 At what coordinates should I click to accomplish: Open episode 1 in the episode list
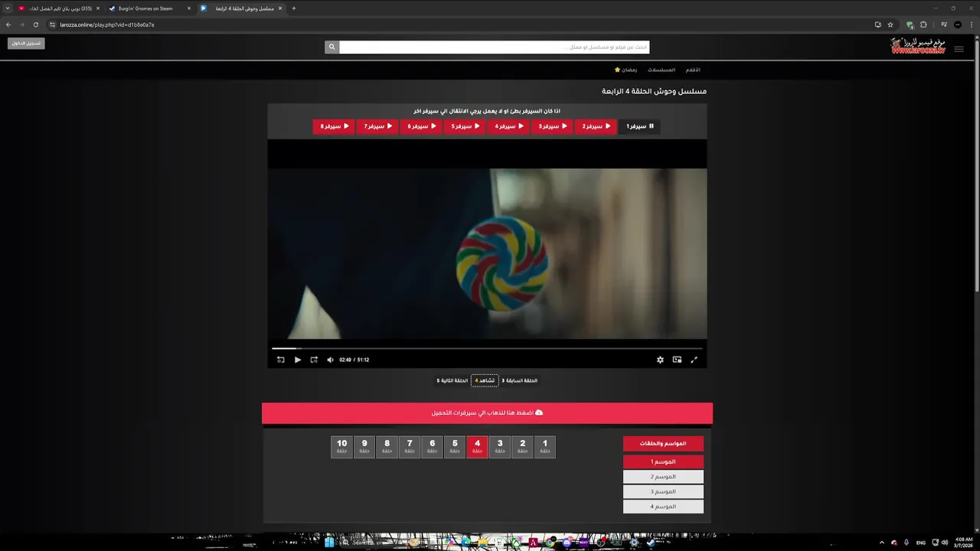[x=545, y=447]
